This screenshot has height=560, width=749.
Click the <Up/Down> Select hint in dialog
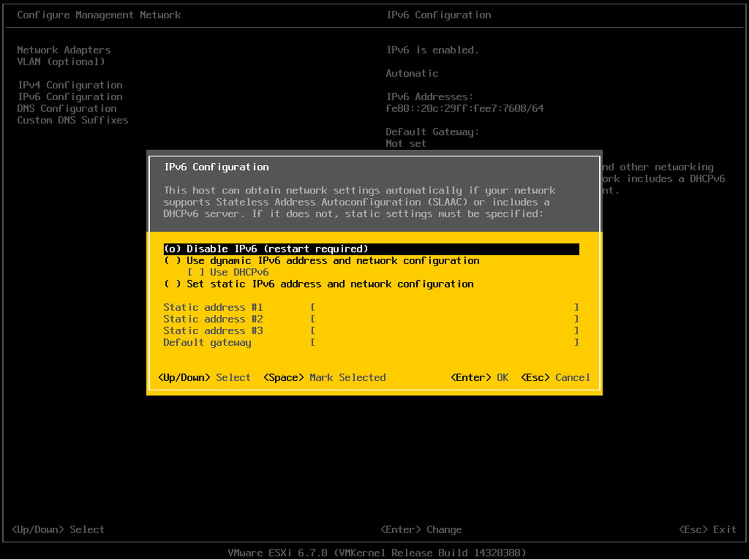pyautogui.click(x=205, y=378)
